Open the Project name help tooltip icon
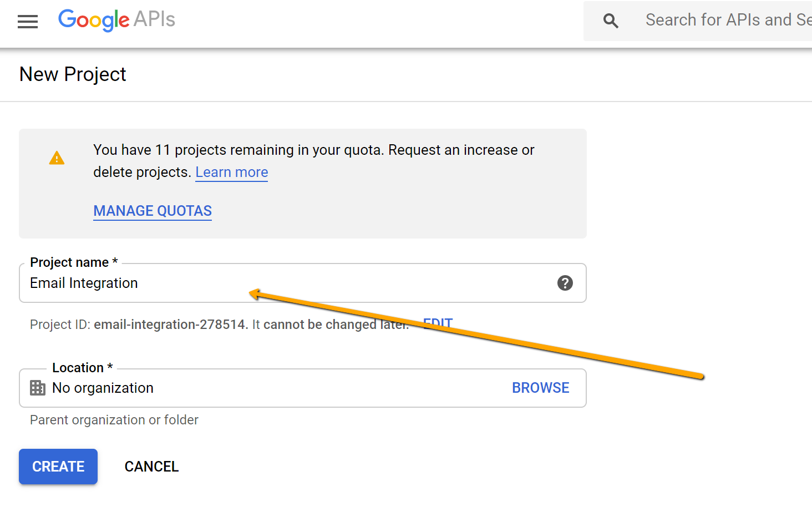The width and height of the screenshot is (812, 532). pos(565,283)
